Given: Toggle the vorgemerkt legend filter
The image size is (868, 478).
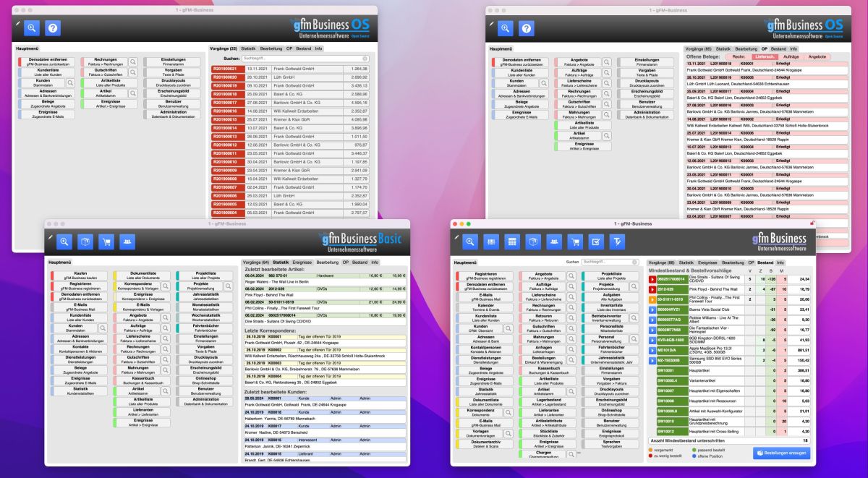Looking at the screenshot, I should pyautogui.click(x=650, y=449).
